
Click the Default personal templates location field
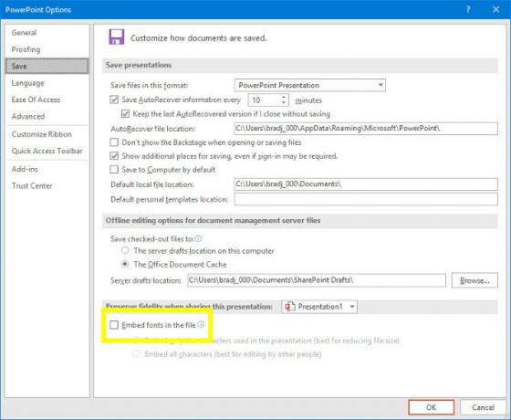pos(366,199)
